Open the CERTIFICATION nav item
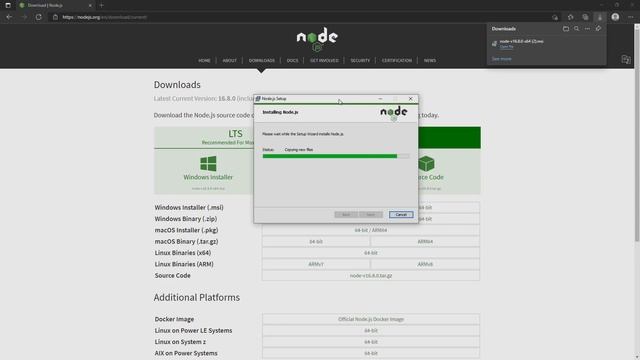Image resolution: width=640 pixels, height=360 pixels. click(x=397, y=60)
